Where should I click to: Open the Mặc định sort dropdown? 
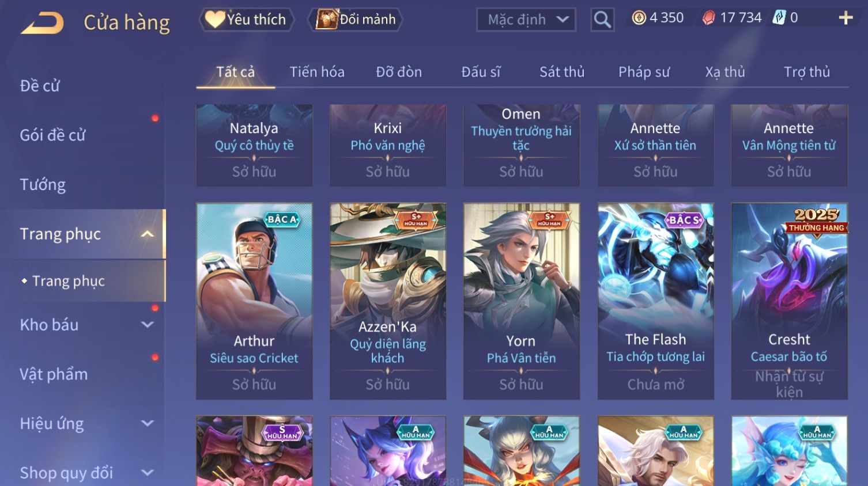click(x=526, y=20)
